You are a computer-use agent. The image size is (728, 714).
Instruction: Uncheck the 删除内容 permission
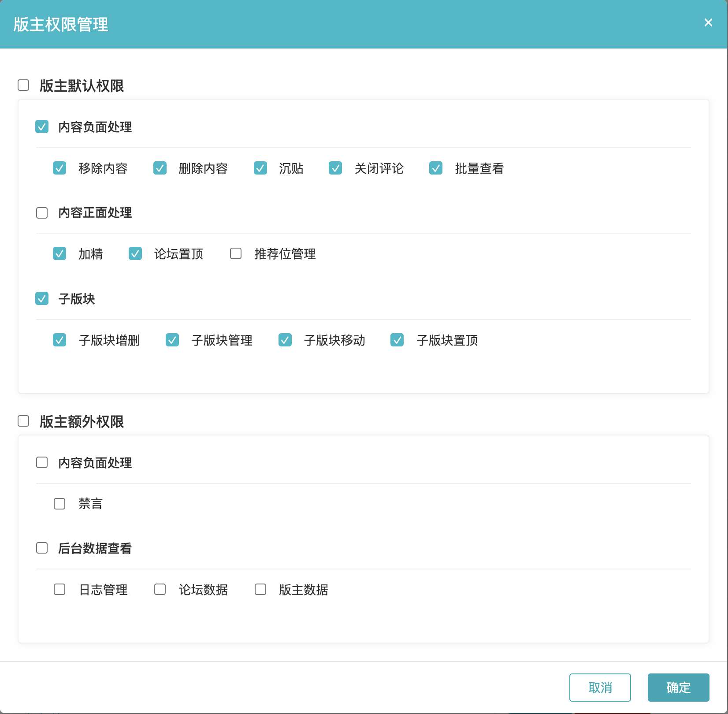(x=160, y=168)
